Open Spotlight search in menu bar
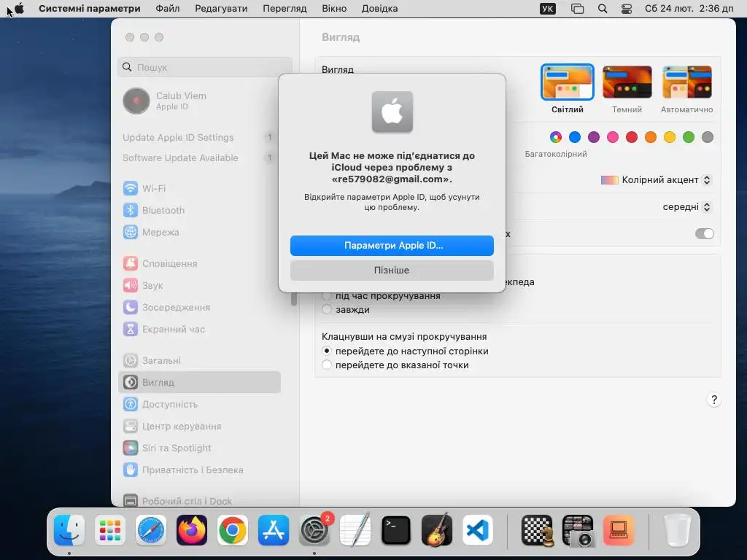The width and height of the screenshot is (747, 560). coord(603,9)
